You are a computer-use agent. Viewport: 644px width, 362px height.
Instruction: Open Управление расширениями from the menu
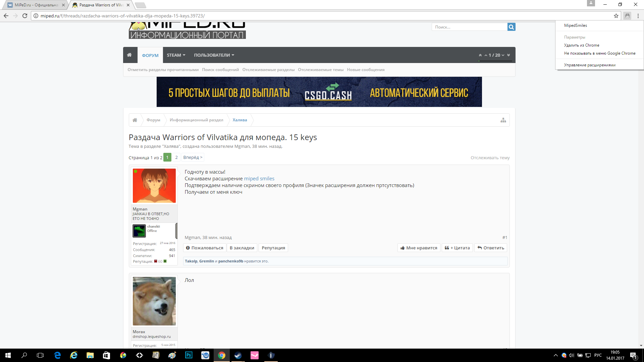(x=590, y=65)
